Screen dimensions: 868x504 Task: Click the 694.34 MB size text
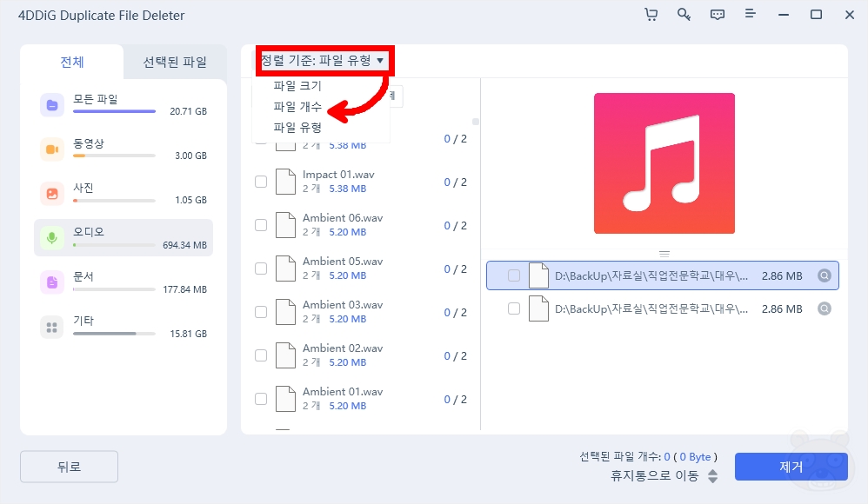[184, 245]
